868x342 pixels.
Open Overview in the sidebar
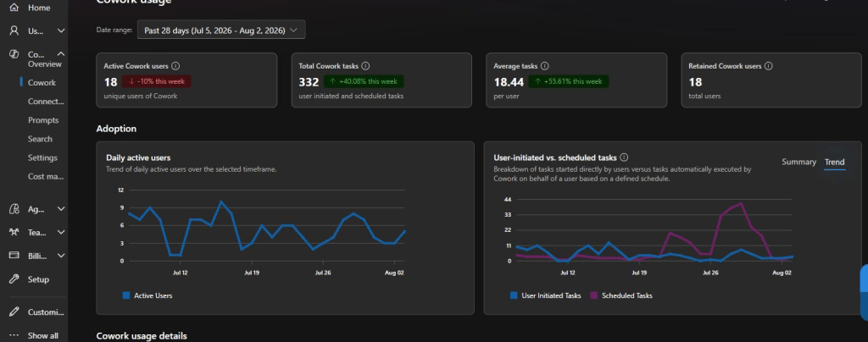click(x=45, y=64)
